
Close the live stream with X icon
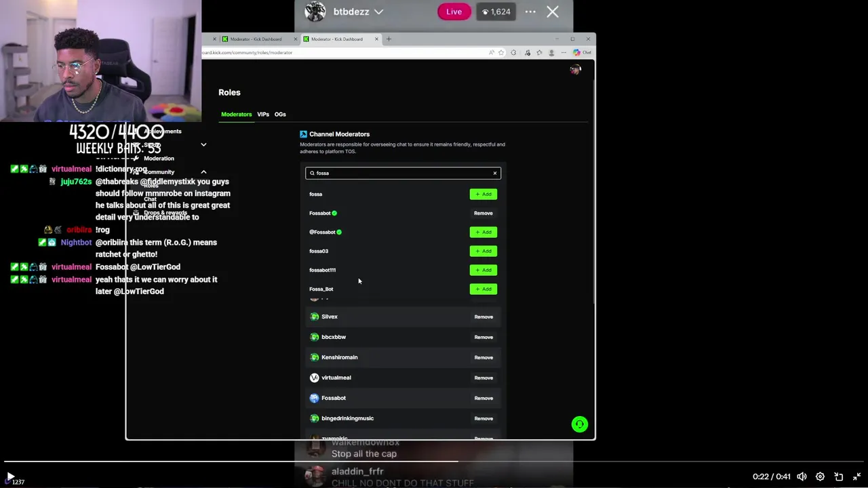click(x=553, y=12)
